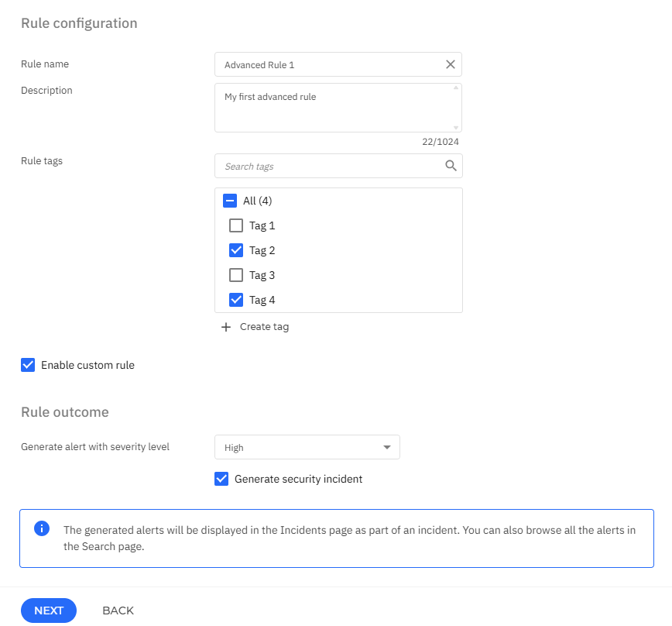Click the search magnifier icon in tags field
672x626 pixels.
(x=451, y=166)
